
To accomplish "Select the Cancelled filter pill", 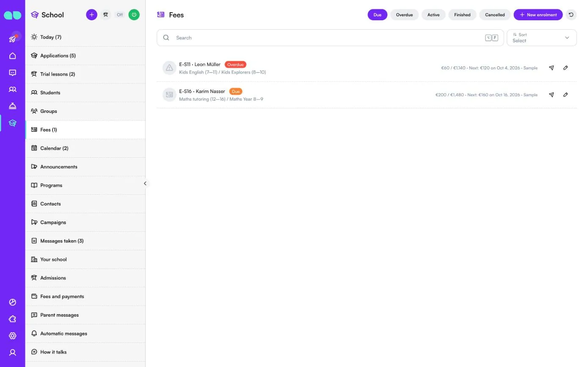I will point(495,15).
